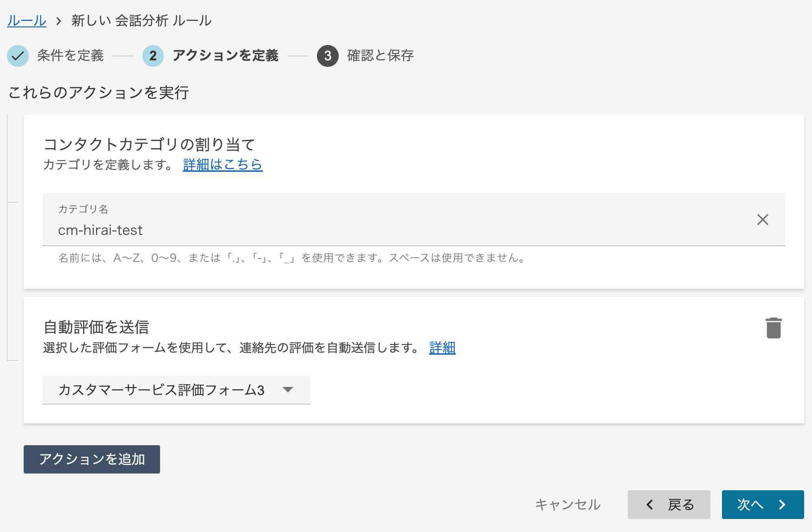Image resolution: width=812 pixels, height=532 pixels.
Task: Select step 2 circle icon
Action: tap(153, 56)
